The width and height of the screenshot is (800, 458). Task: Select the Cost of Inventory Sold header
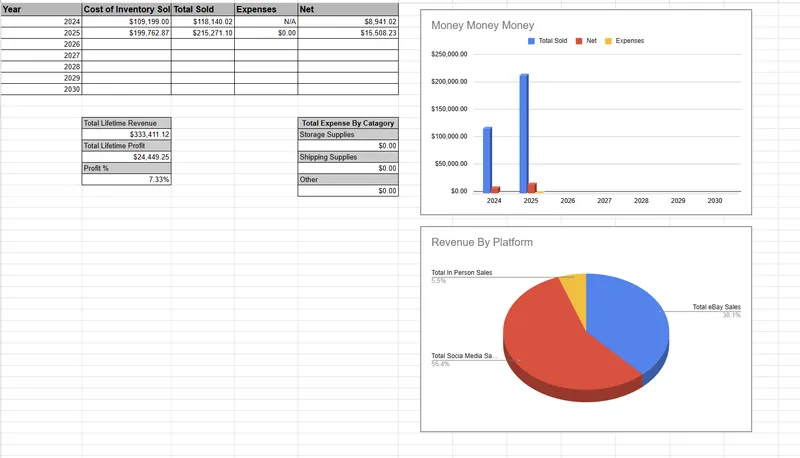pos(127,9)
